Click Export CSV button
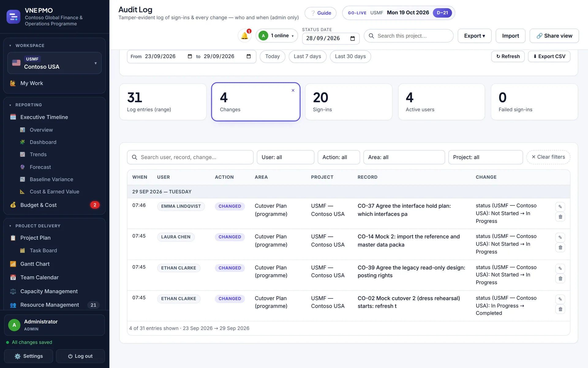The width and height of the screenshot is (588, 368). (x=549, y=56)
